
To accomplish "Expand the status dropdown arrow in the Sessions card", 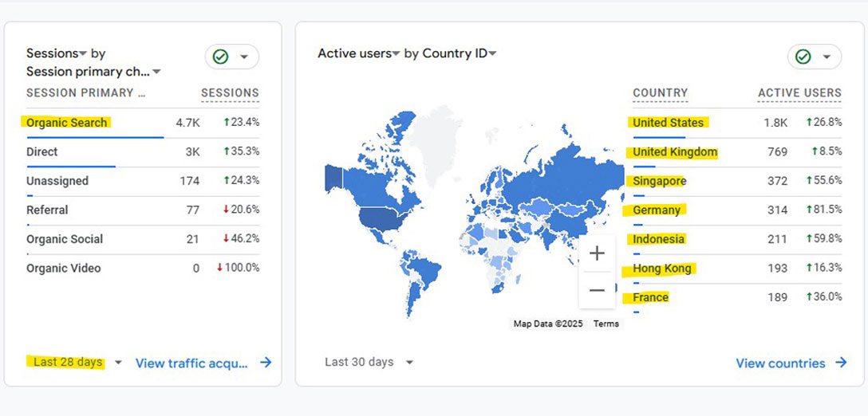I will click(x=243, y=57).
